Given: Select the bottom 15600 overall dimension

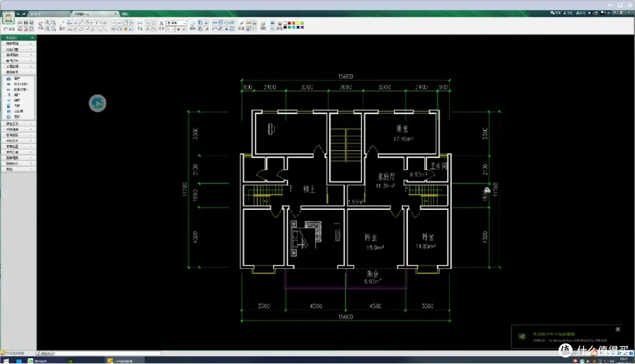Looking at the screenshot, I should pyautogui.click(x=346, y=316).
